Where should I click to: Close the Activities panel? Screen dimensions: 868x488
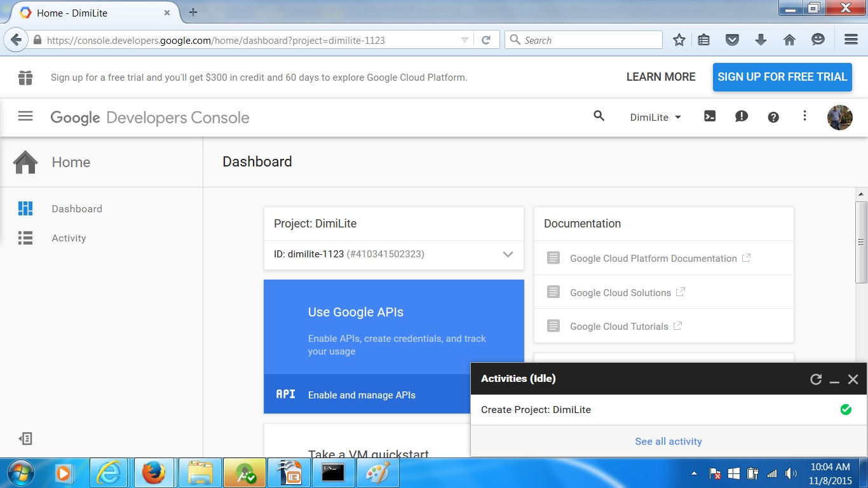[x=853, y=379]
